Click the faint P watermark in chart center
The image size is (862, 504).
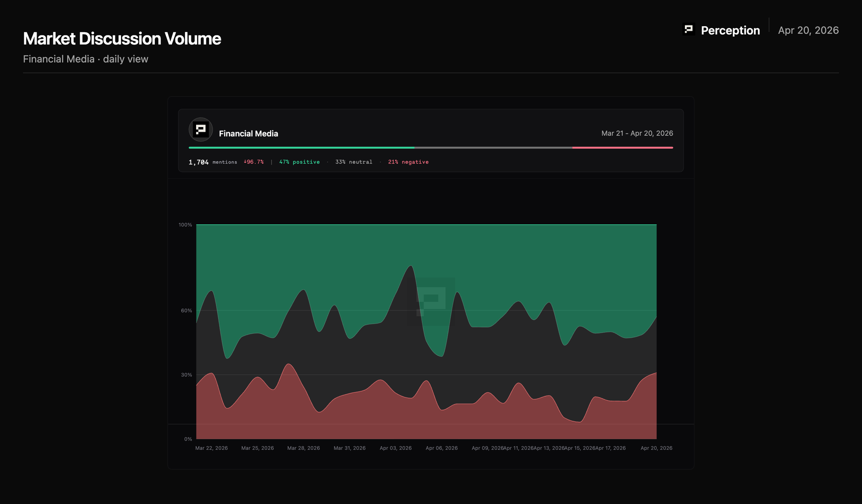click(431, 302)
